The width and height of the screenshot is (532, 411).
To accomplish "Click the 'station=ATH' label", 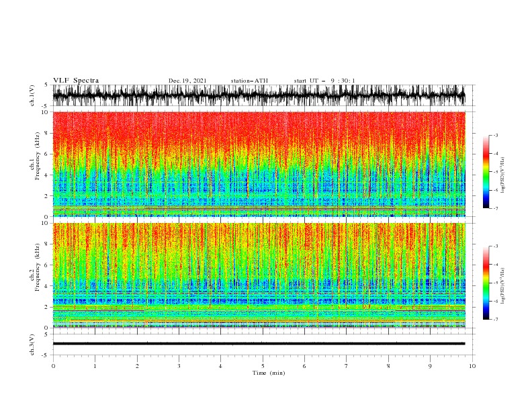I will click(249, 81).
